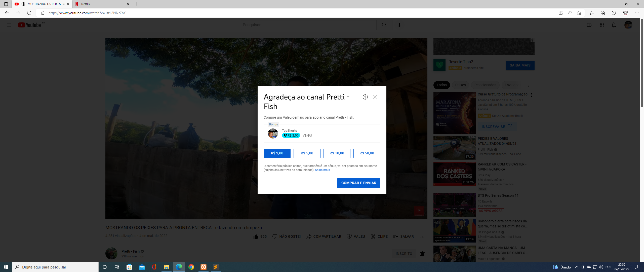Click the Inscreva-se ad button

[497, 127]
